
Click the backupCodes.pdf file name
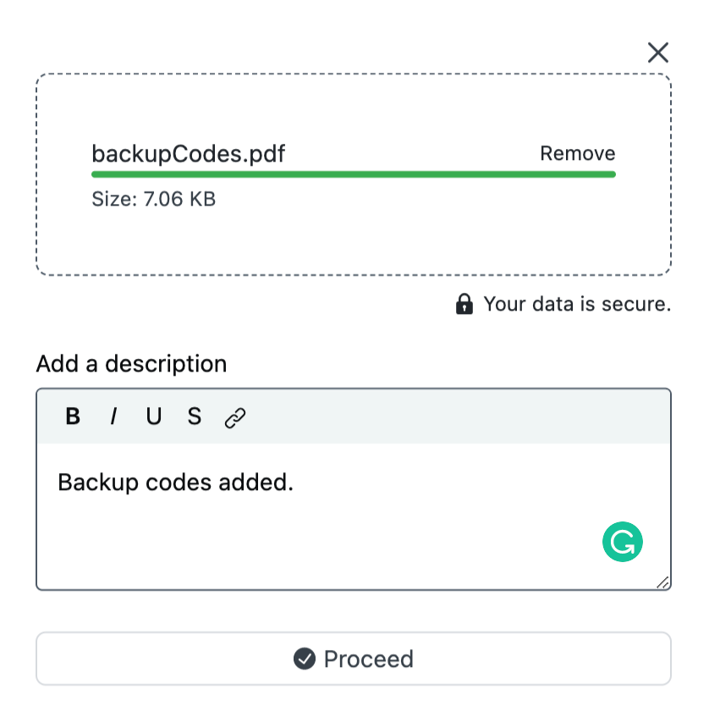click(x=188, y=154)
